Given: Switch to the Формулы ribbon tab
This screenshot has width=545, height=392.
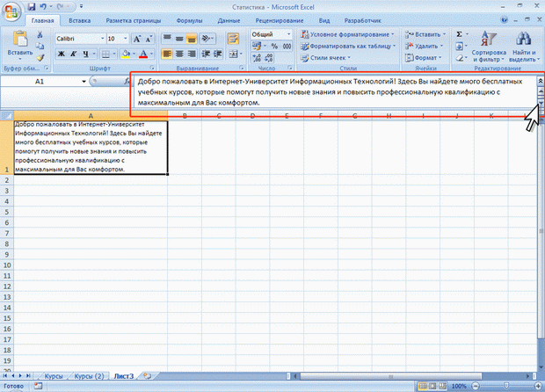Looking at the screenshot, I should (x=189, y=20).
